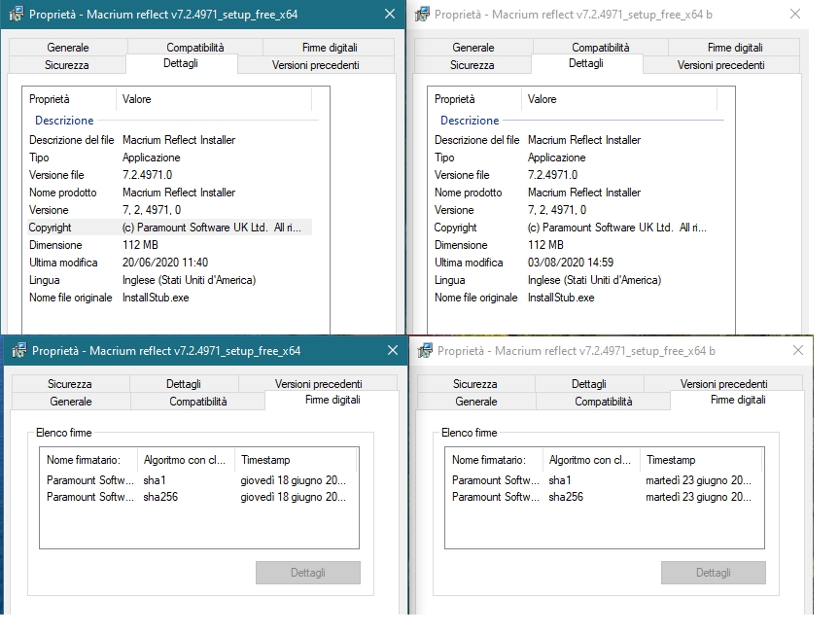Image resolution: width=840 pixels, height=633 pixels.
Task: Select Copyright row in x64 b Dettagli window
Action: (x=575, y=228)
